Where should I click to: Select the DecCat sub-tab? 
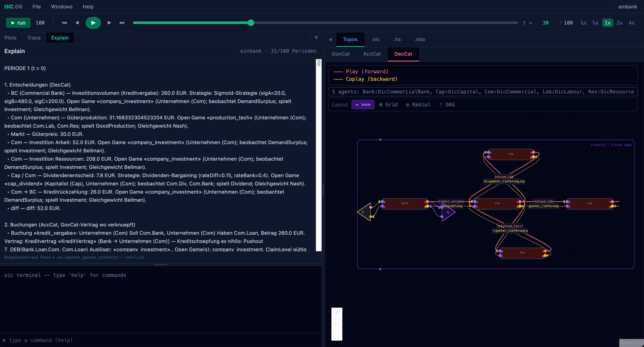click(x=403, y=54)
